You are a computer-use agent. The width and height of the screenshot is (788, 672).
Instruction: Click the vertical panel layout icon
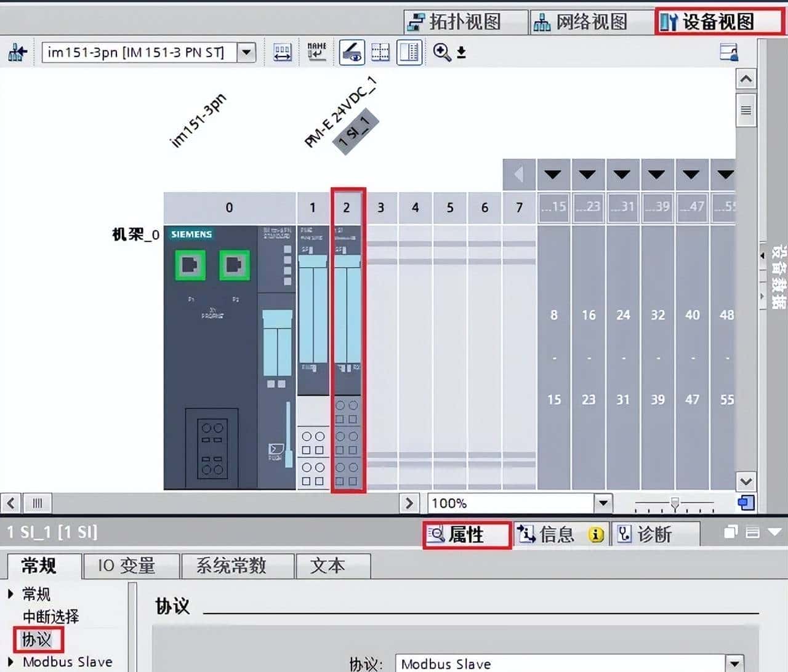[409, 52]
